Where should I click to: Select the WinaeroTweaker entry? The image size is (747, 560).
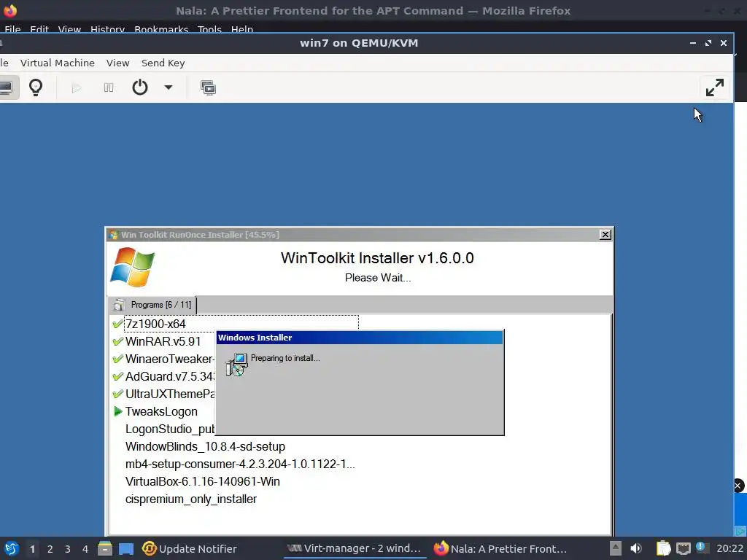[169, 359]
